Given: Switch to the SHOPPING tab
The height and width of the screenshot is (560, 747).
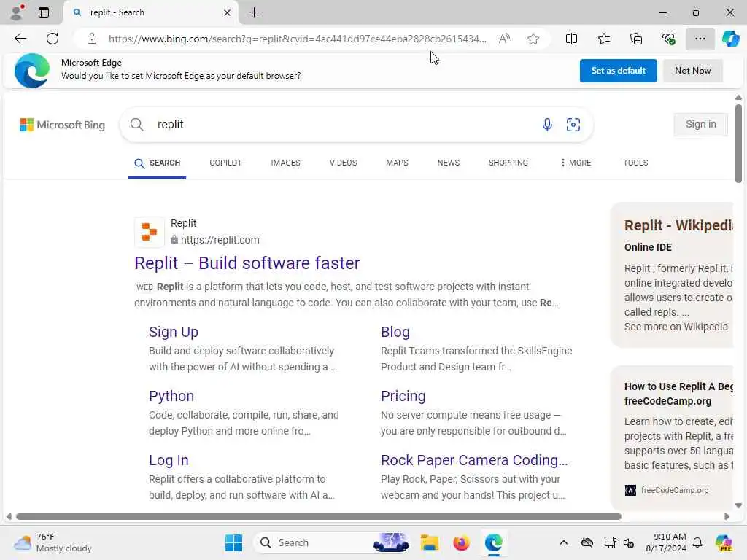Looking at the screenshot, I should 508,163.
